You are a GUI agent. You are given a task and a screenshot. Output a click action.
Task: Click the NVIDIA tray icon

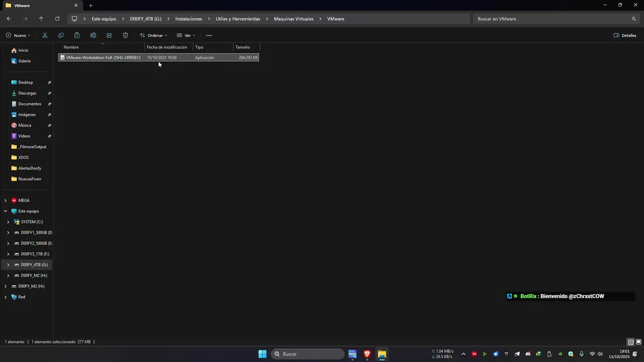pyautogui.click(x=560, y=354)
